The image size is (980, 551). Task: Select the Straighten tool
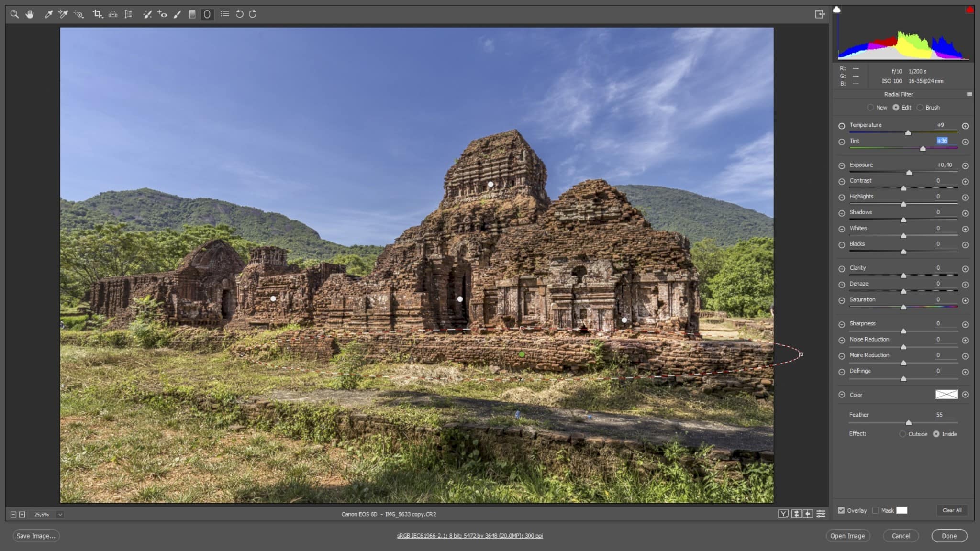tap(113, 14)
